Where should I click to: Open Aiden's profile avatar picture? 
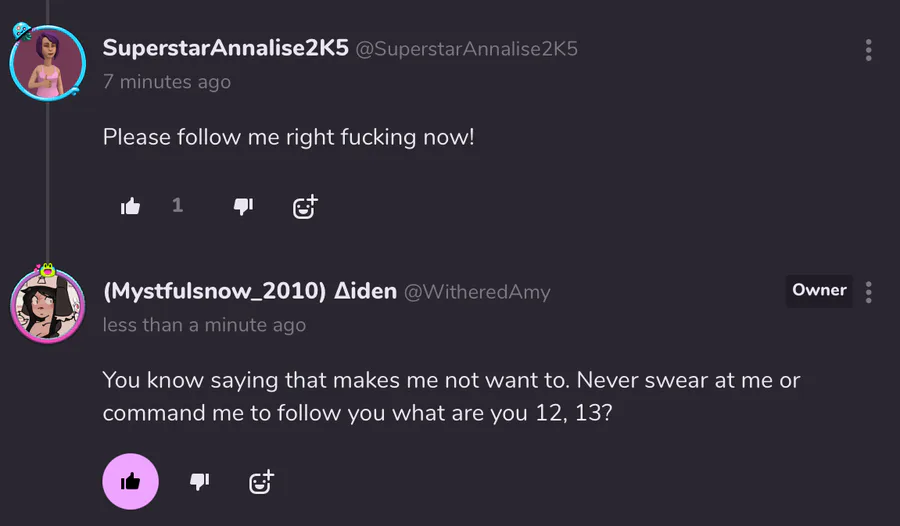pos(46,305)
